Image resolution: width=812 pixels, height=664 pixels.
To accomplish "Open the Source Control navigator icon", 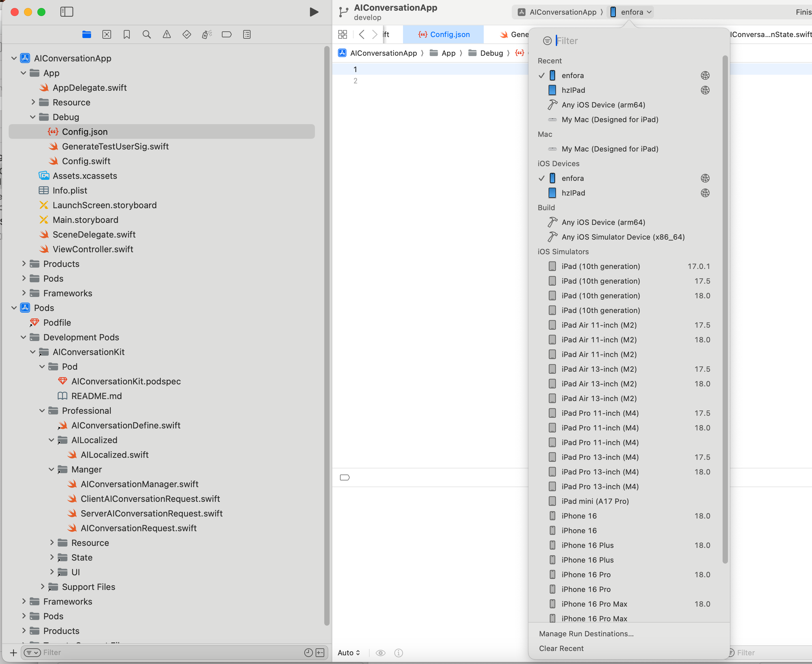I will pyautogui.click(x=107, y=34).
